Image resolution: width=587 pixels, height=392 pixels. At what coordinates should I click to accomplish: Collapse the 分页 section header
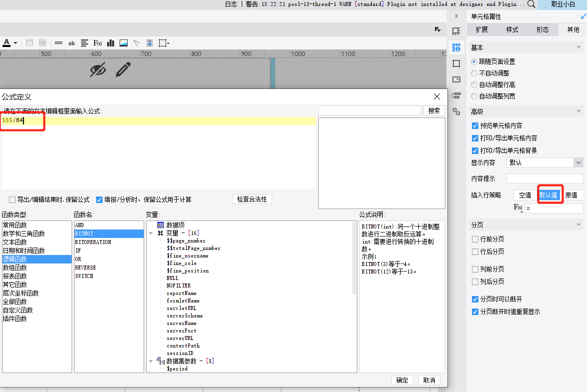pos(578,225)
